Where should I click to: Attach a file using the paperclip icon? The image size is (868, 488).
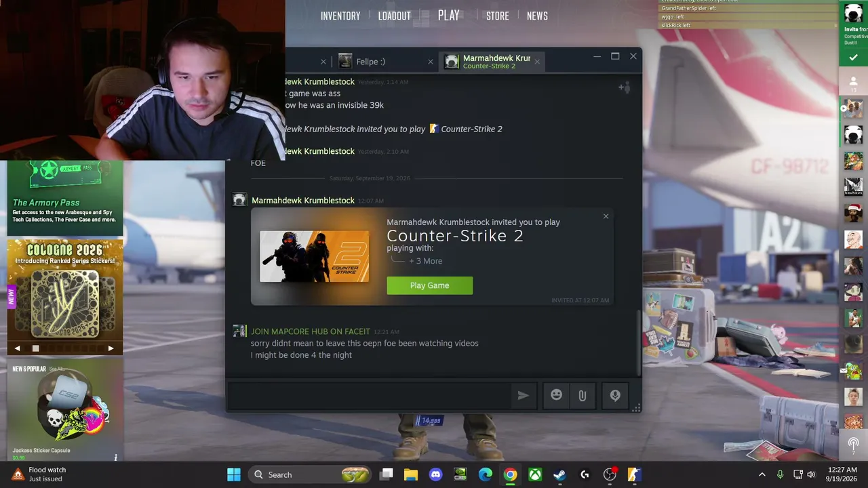click(582, 396)
